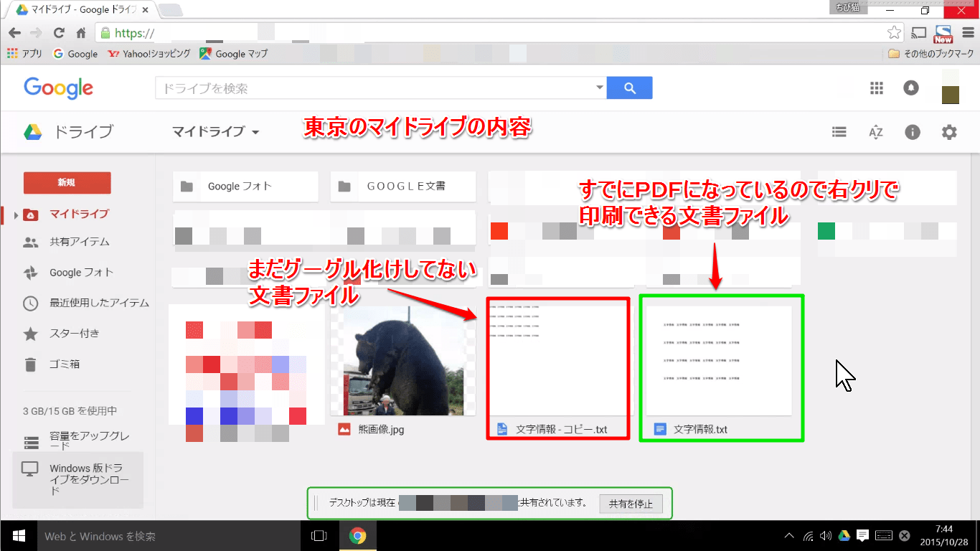Viewport: 980px width, 551px height.
Task: Switch to list view layout
Action: 839,132
